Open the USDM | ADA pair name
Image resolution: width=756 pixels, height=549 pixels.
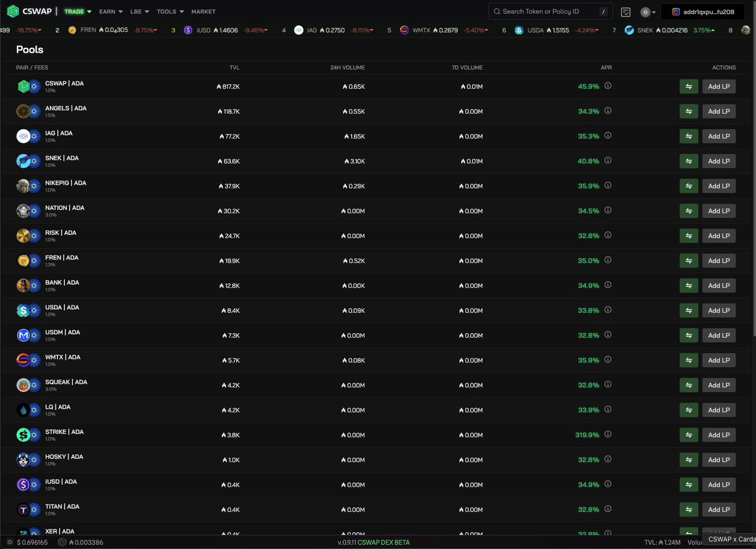point(62,332)
